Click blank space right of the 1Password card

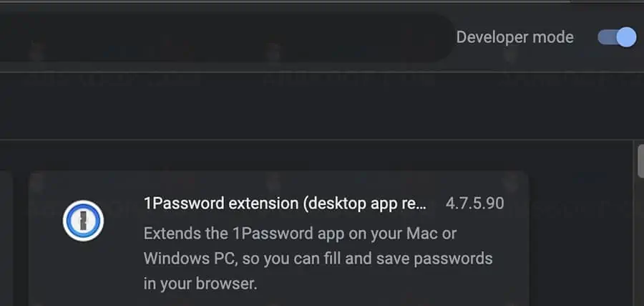point(581,236)
